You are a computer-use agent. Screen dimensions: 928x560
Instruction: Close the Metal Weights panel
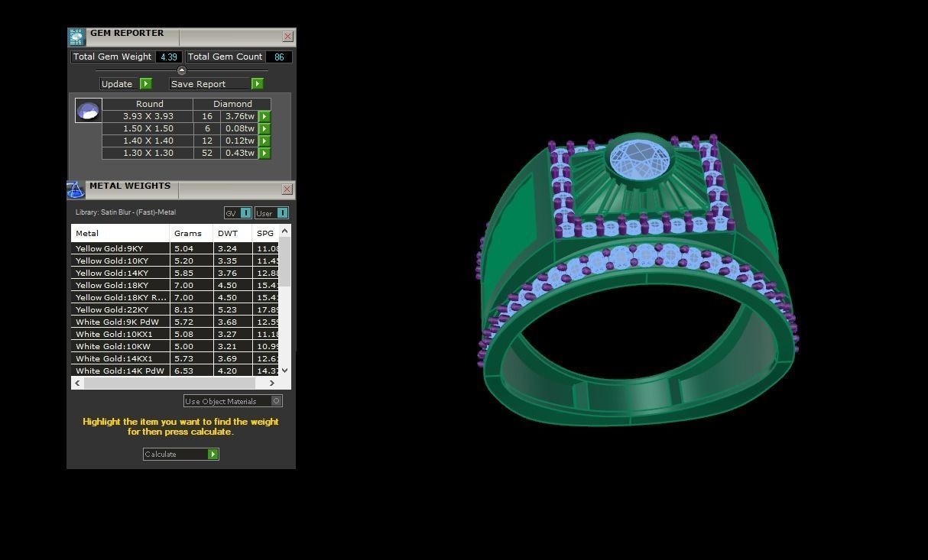pyautogui.click(x=287, y=189)
